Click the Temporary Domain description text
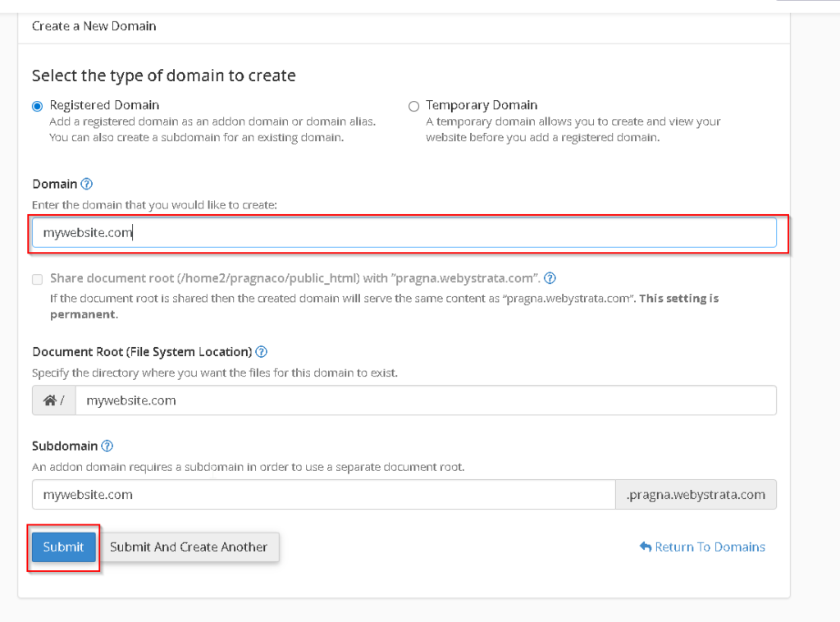 click(573, 130)
